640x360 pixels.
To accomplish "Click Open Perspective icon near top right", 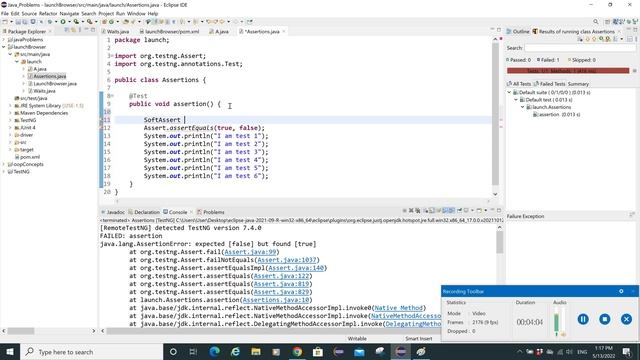I will click(x=607, y=22).
